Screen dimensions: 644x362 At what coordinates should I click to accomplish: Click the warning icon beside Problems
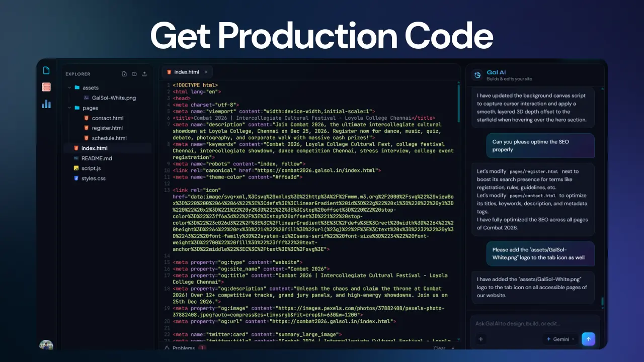pyautogui.click(x=166, y=348)
